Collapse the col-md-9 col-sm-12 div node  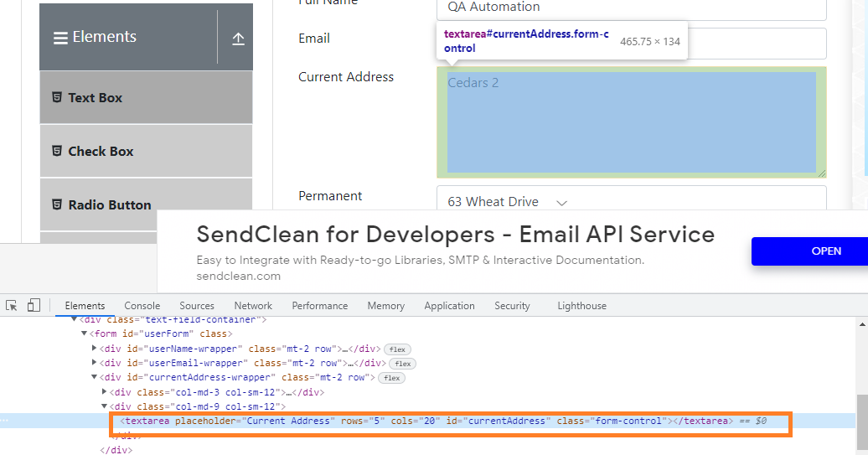pyautogui.click(x=104, y=406)
